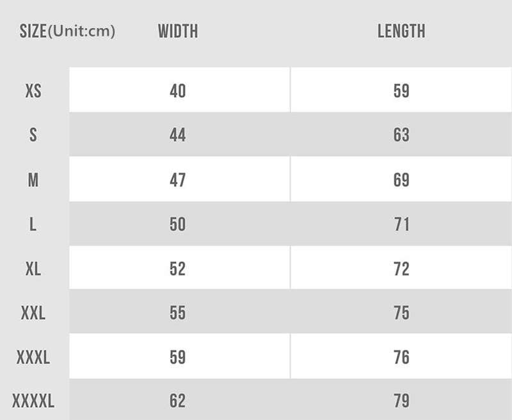
Task: Click length value 76 for XXXL
Action: [x=401, y=357]
